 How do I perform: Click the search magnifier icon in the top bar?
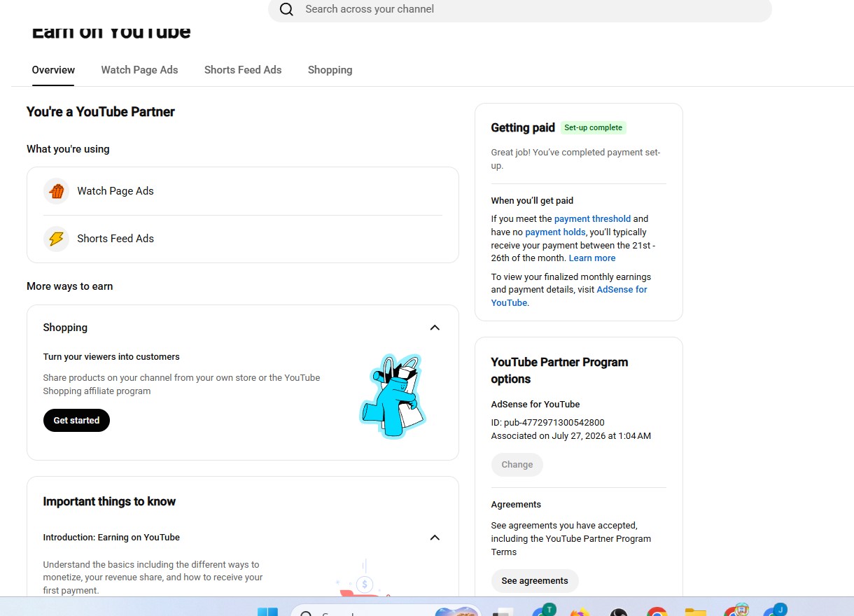[x=286, y=9]
